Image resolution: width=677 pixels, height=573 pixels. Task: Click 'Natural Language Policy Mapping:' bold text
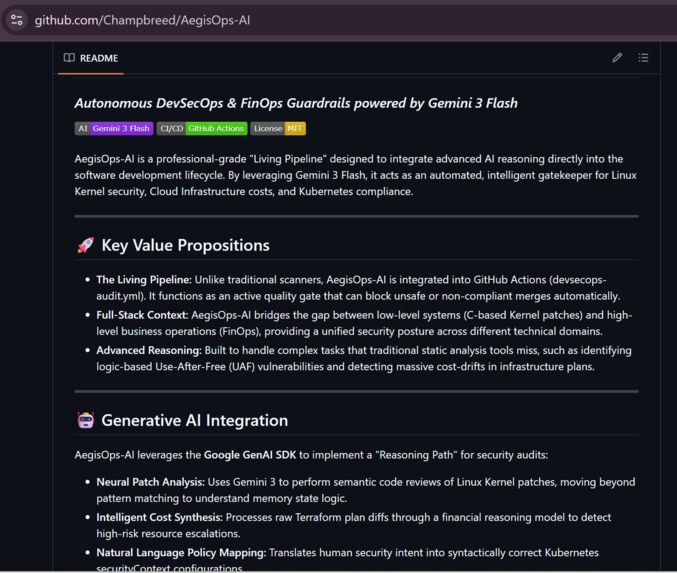[x=181, y=553]
